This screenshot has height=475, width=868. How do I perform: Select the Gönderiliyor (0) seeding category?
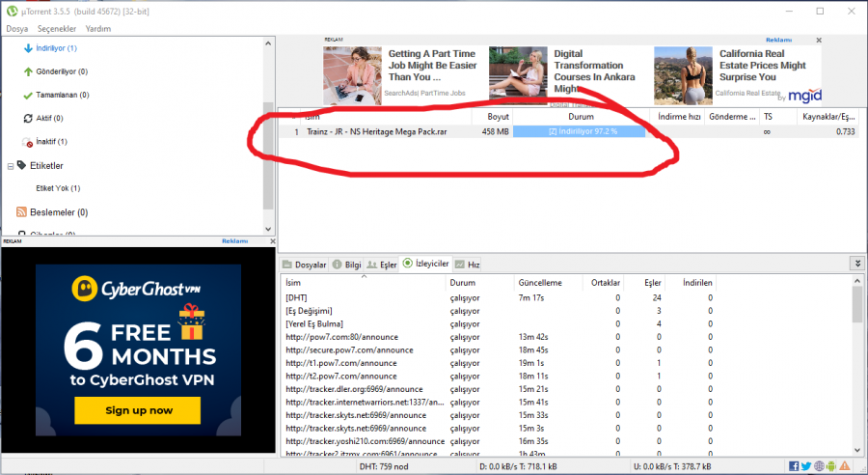(x=62, y=71)
